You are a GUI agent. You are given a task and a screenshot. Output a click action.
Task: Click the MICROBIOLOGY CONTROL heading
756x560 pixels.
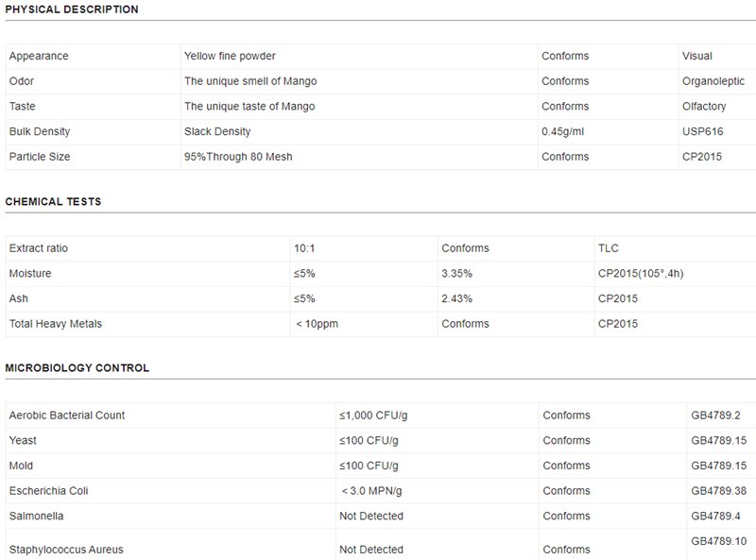77,368
